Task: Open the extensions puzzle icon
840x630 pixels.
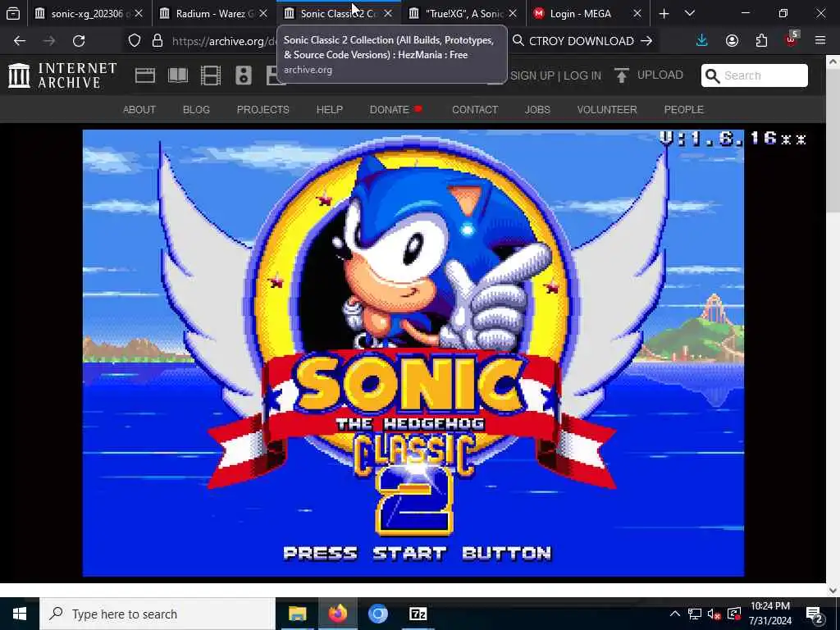Action: 761,41
